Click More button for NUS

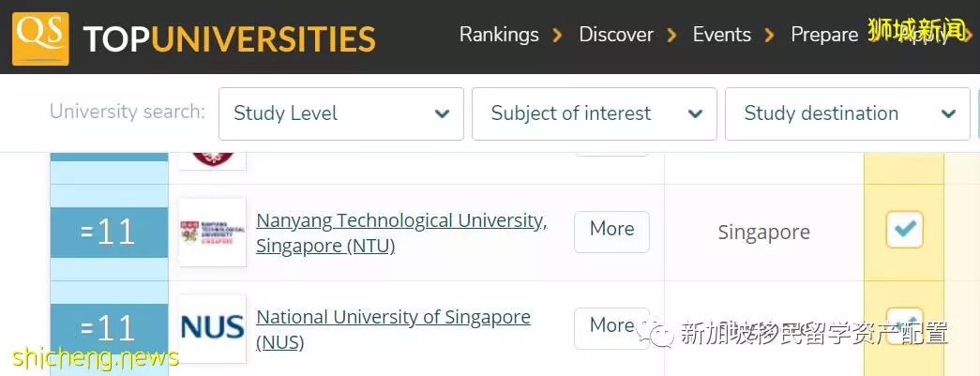coord(611,328)
